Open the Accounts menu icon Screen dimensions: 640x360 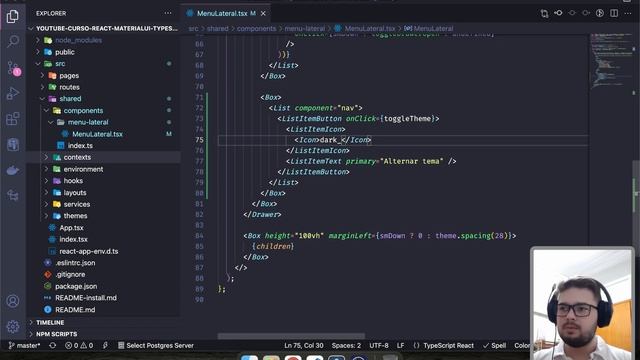pyautogui.click(x=13, y=301)
